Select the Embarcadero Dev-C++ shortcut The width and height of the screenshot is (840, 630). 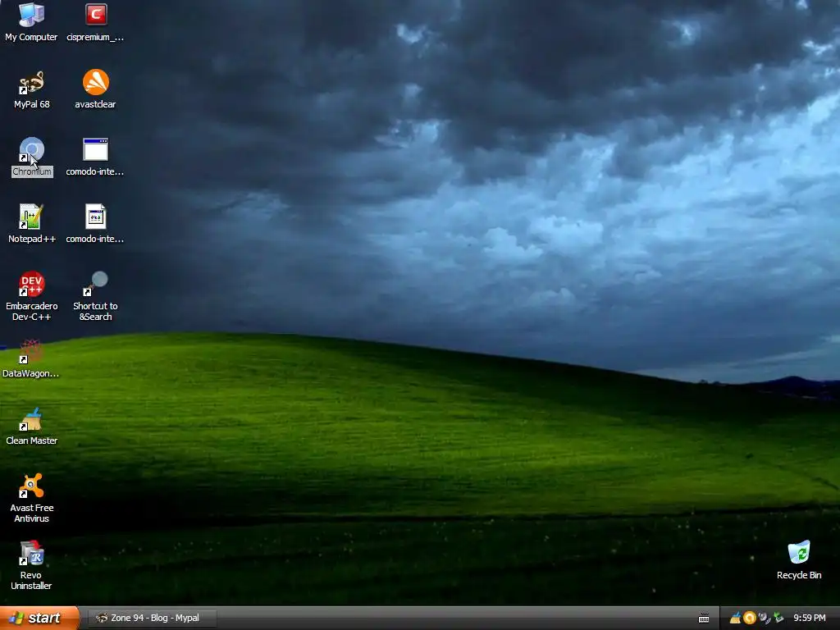point(32,296)
